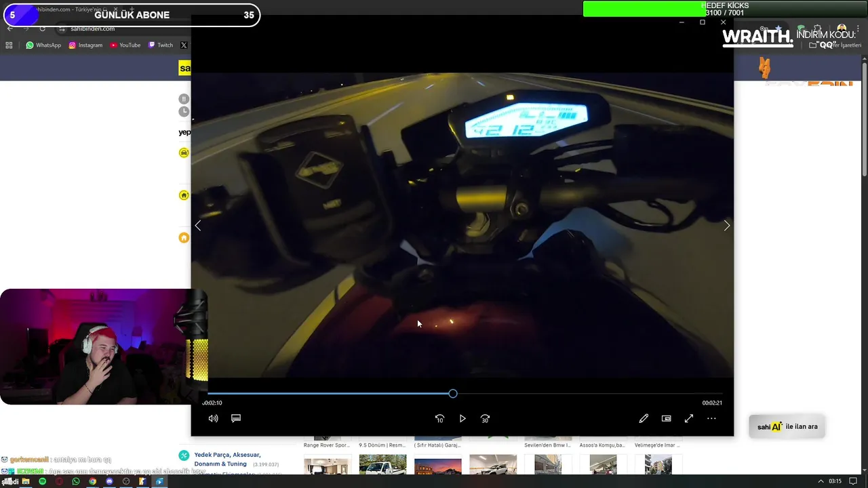Click the 03:15 taskbar clock
This screenshot has width=868, height=488.
pos(835,481)
